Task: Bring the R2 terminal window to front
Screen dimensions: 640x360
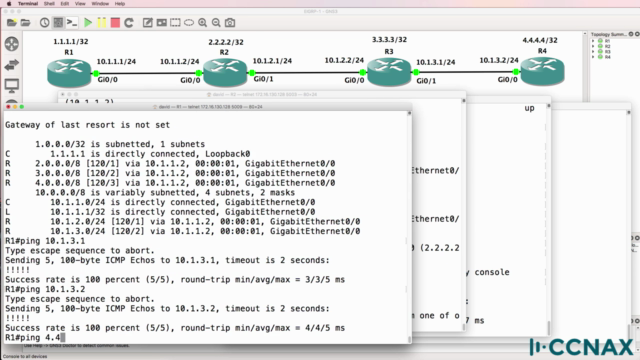Action: (263, 94)
